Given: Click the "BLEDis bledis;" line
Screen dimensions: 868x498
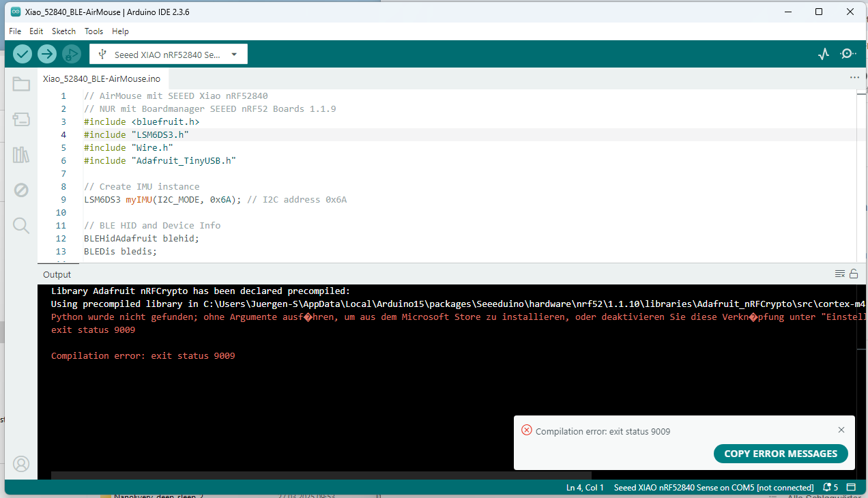Looking at the screenshot, I should pyautogui.click(x=121, y=252).
